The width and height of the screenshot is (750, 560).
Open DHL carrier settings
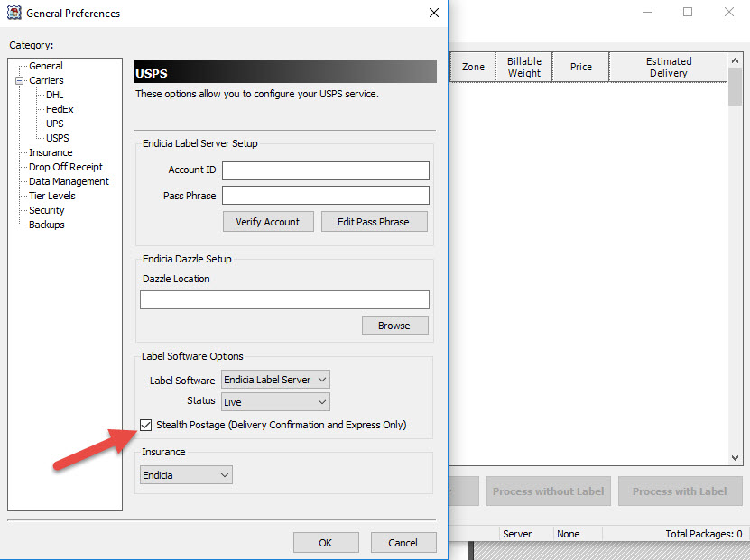click(x=54, y=95)
